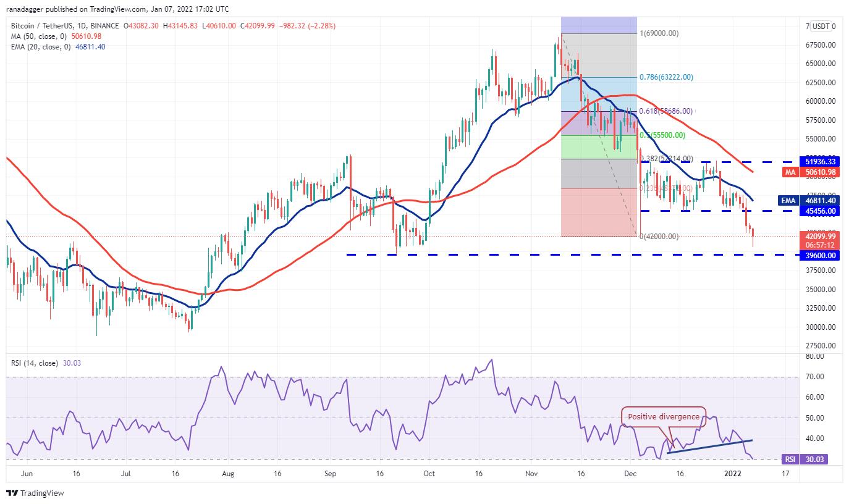The height and width of the screenshot is (504, 849).
Task: Click the TradingView logo at bottom left
Action: tap(35, 493)
